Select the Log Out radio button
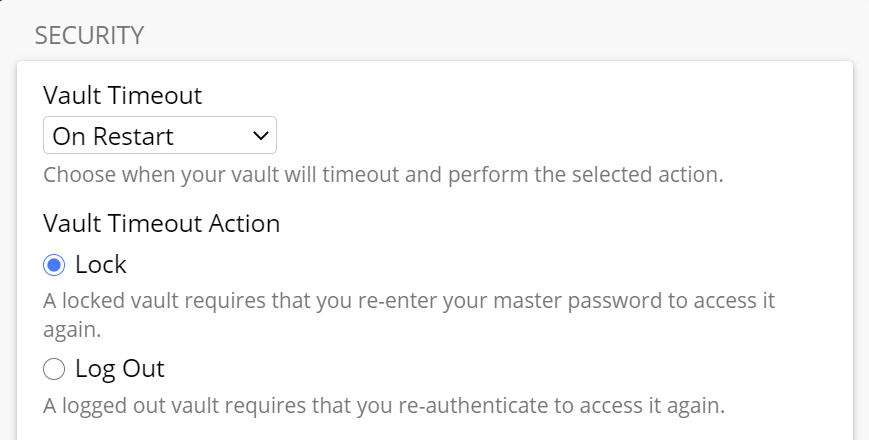Viewport: 869px width, 440px height. (54, 370)
